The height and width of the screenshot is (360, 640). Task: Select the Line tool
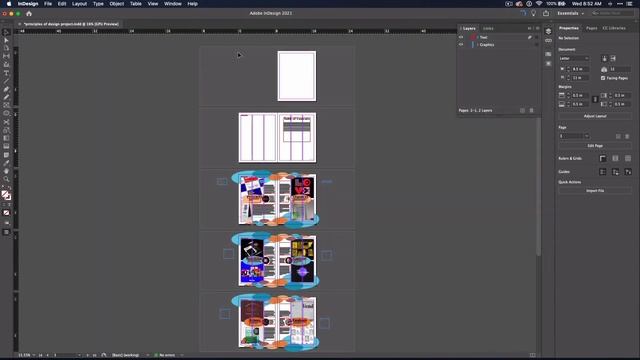pyautogui.click(x=6, y=81)
